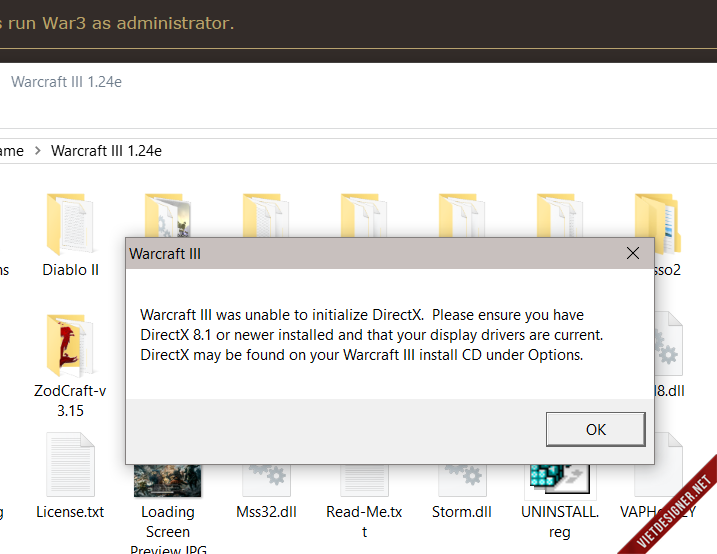Click the Diablo II folder name label
The width and height of the screenshot is (717, 554).
pos(70,270)
